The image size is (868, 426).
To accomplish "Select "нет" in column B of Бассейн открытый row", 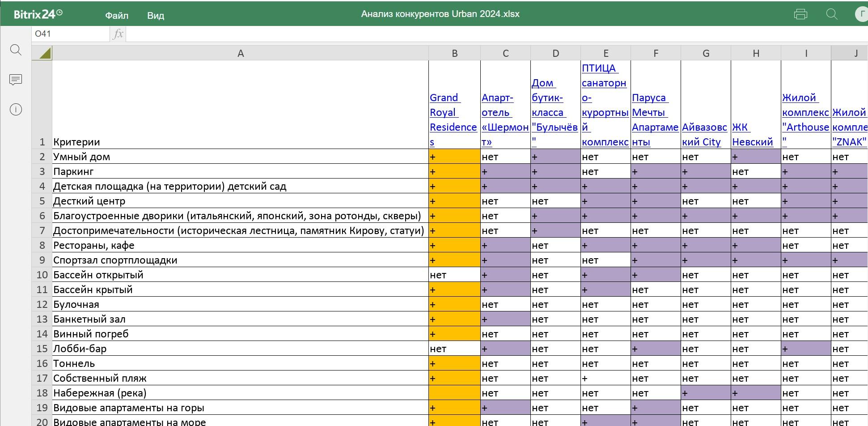I will 454,275.
